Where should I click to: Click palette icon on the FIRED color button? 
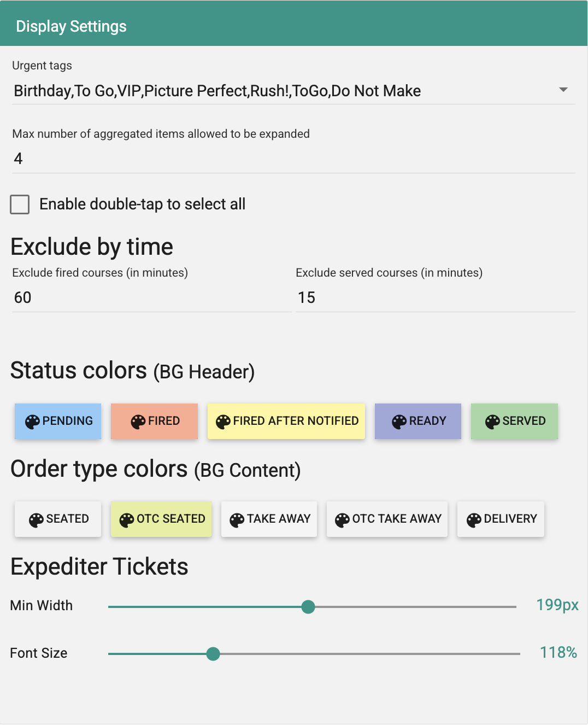[138, 422]
